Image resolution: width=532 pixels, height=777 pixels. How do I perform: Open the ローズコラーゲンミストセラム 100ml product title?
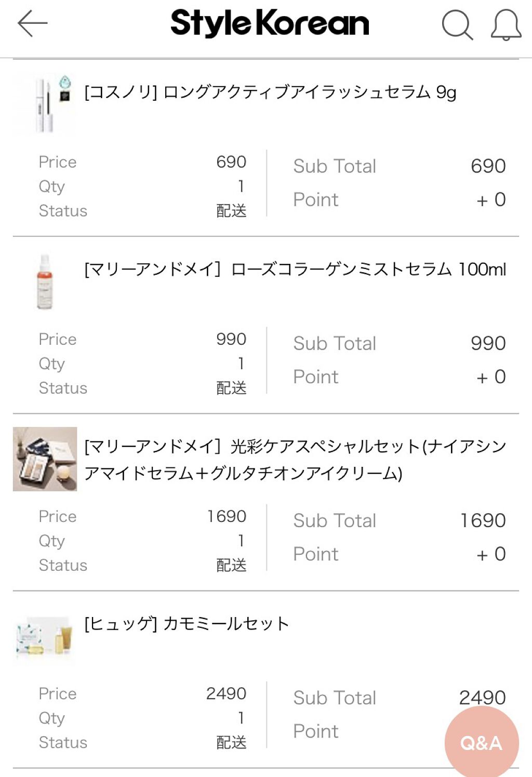(x=295, y=270)
